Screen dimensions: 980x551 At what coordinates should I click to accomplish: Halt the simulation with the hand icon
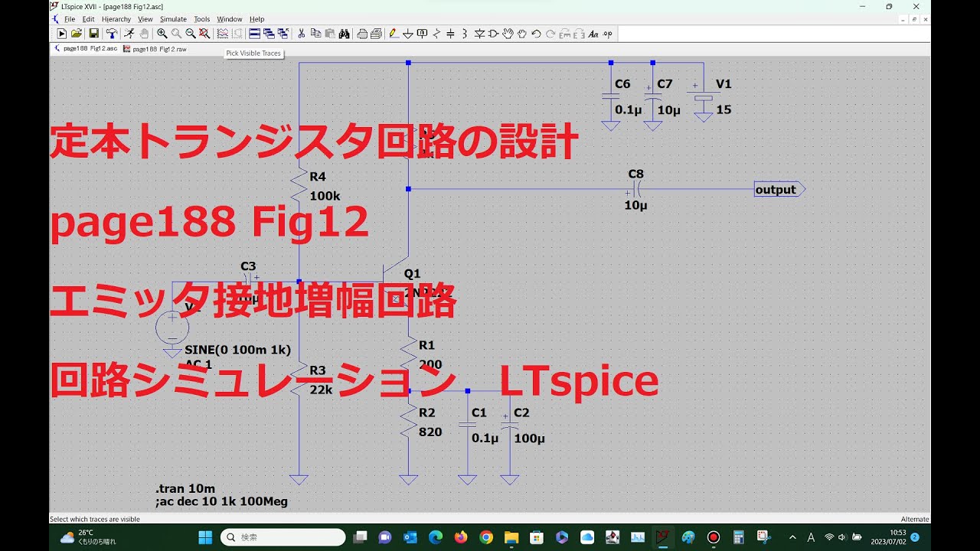(143, 34)
